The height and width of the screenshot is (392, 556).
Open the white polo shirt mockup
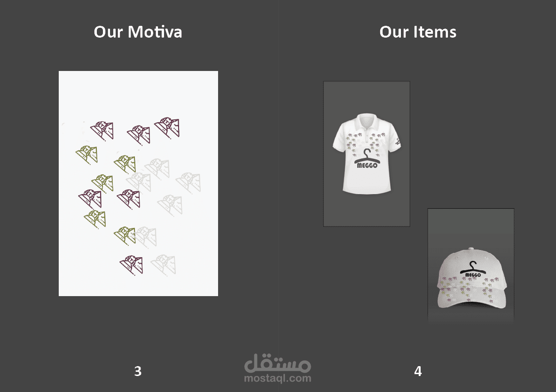[367, 154]
